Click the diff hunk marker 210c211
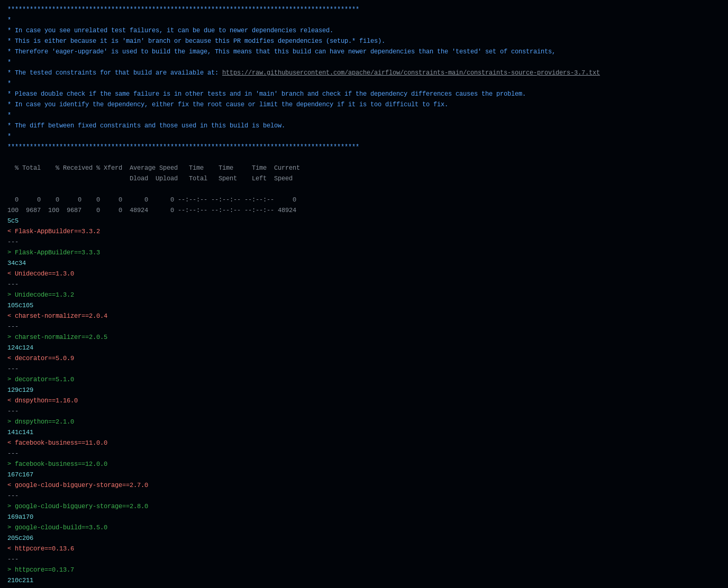Image resolution: width=728 pixels, height=588 pixels. pos(20,581)
